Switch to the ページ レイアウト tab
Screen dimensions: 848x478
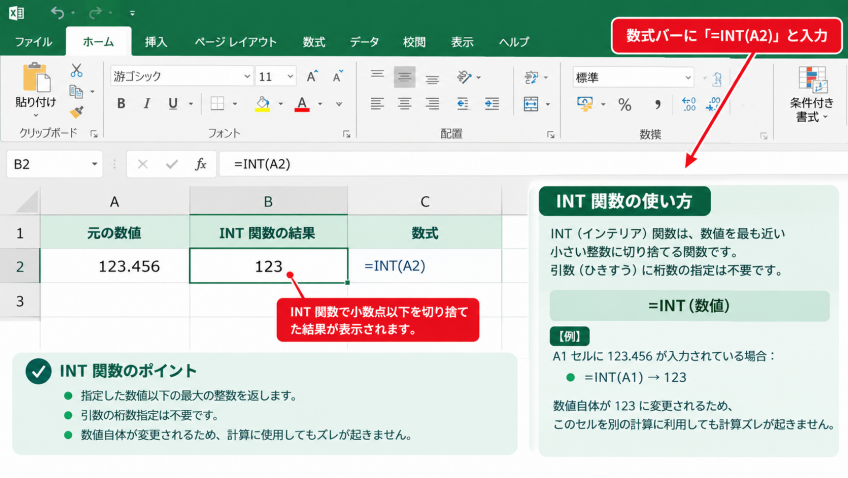[236, 42]
